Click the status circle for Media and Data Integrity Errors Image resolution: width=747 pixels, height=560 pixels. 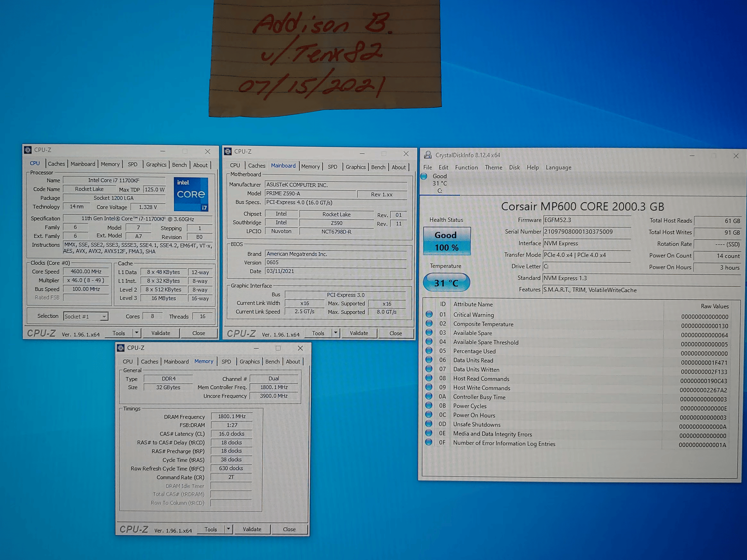point(429,433)
